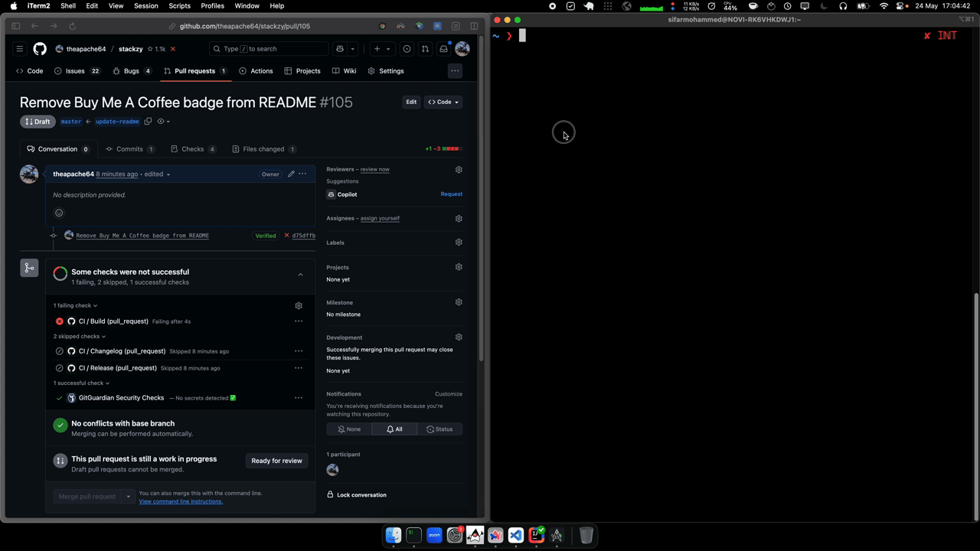Click assign yourself link

[x=380, y=218]
